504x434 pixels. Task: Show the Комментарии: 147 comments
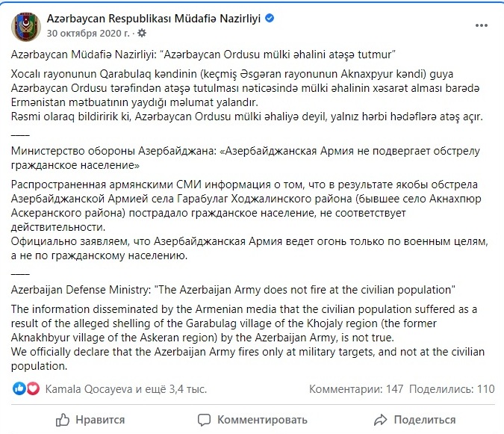[x=356, y=389]
